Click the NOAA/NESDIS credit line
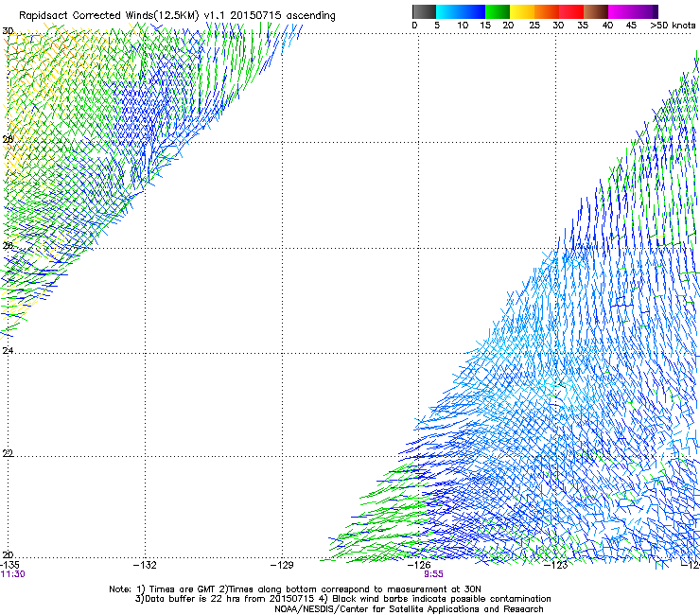The height and width of the screenshot is (615, 700). tap(409, 609)
